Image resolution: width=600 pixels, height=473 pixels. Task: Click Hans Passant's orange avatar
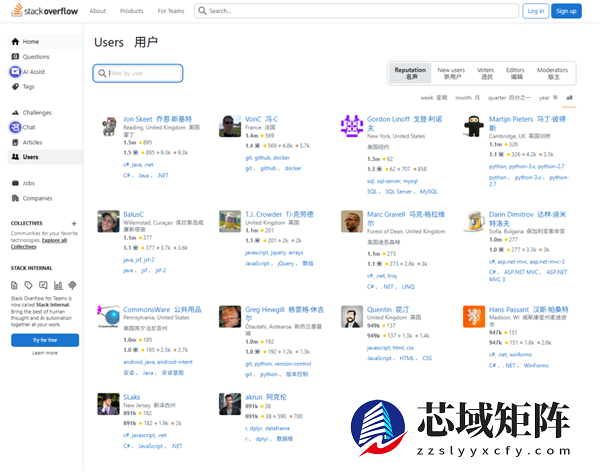point(474,316)
